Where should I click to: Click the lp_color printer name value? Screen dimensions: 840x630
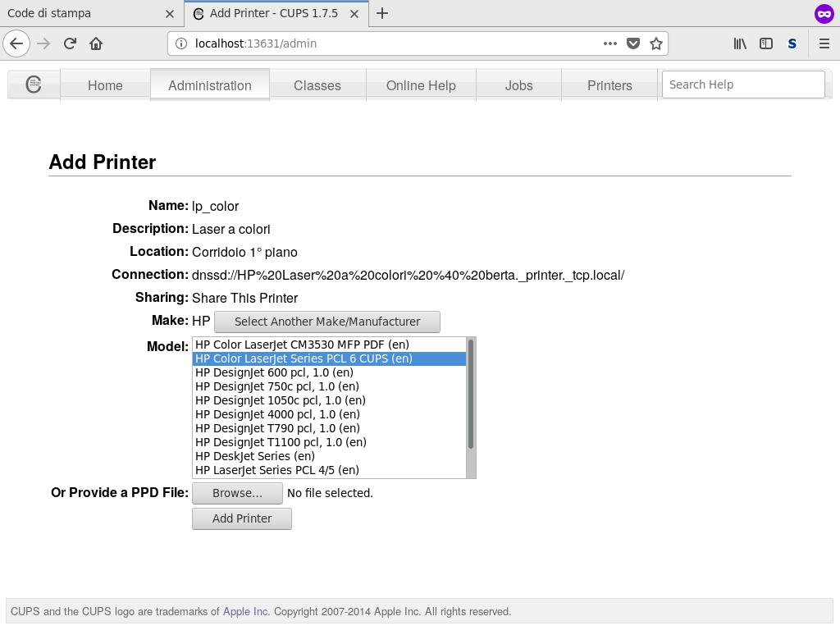click(x=216, y=206)
